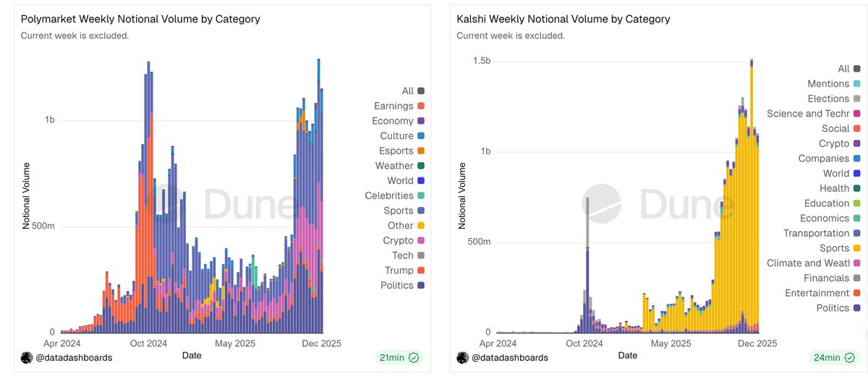Click the verified check icon beside 21min
Viewport: 868px width, 378px height.
(414, 357)
